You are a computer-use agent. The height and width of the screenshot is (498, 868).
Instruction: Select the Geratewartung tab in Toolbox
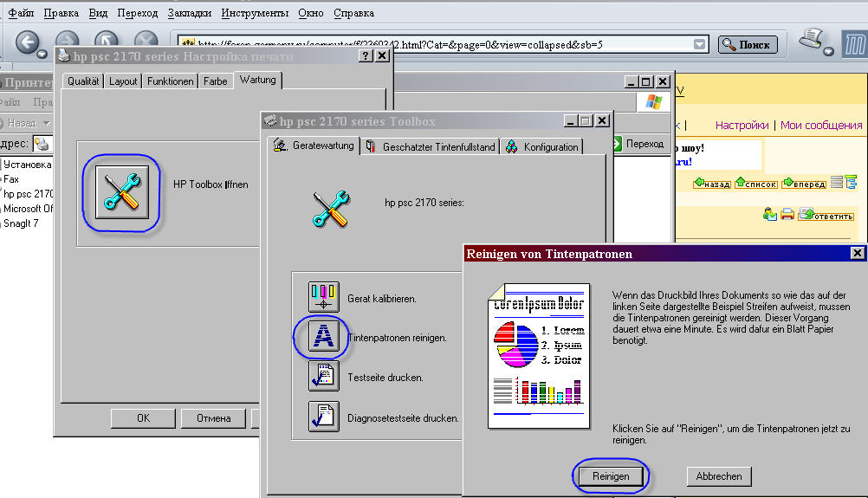click(314, 145)
